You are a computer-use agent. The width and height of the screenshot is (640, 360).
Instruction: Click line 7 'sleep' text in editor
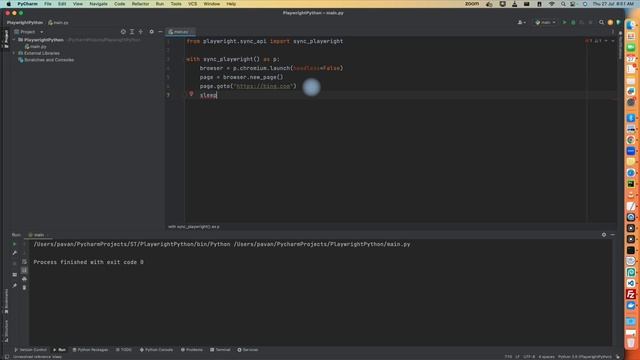tap(208, 95)
